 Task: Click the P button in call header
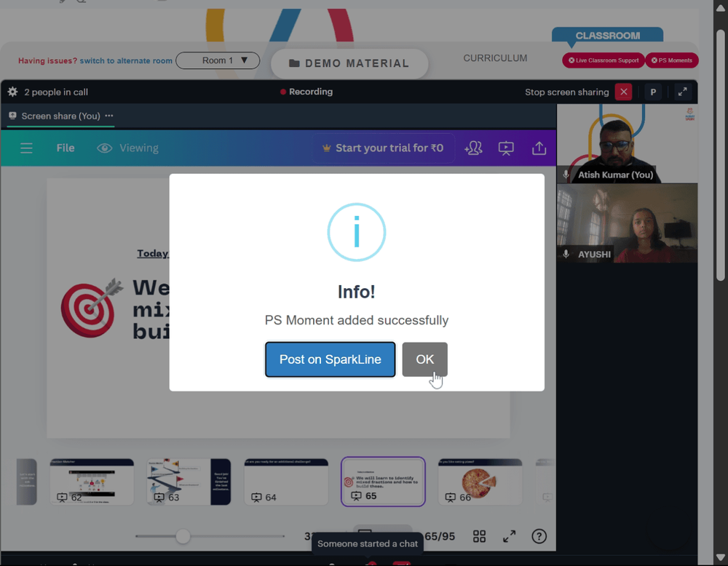coord(653,92)
